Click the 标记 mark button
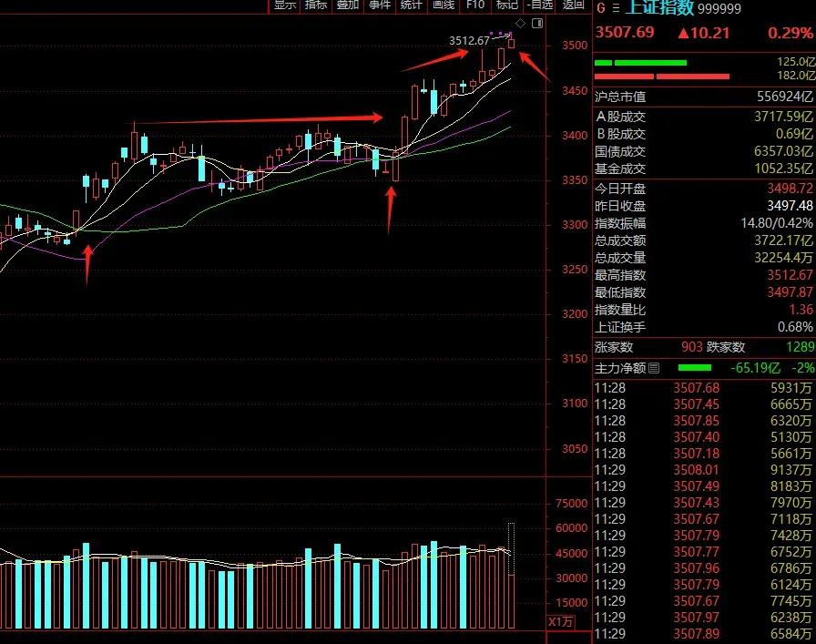 507,5
